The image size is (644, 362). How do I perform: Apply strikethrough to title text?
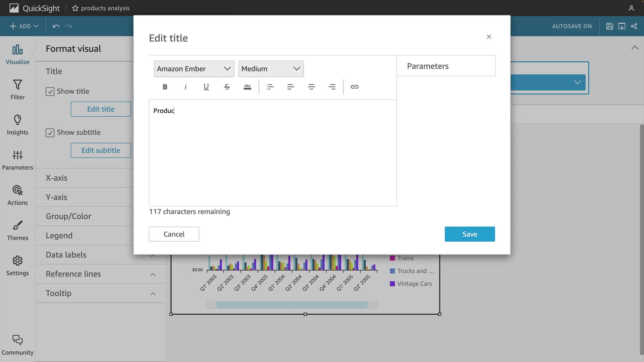[x=227, y=87]
